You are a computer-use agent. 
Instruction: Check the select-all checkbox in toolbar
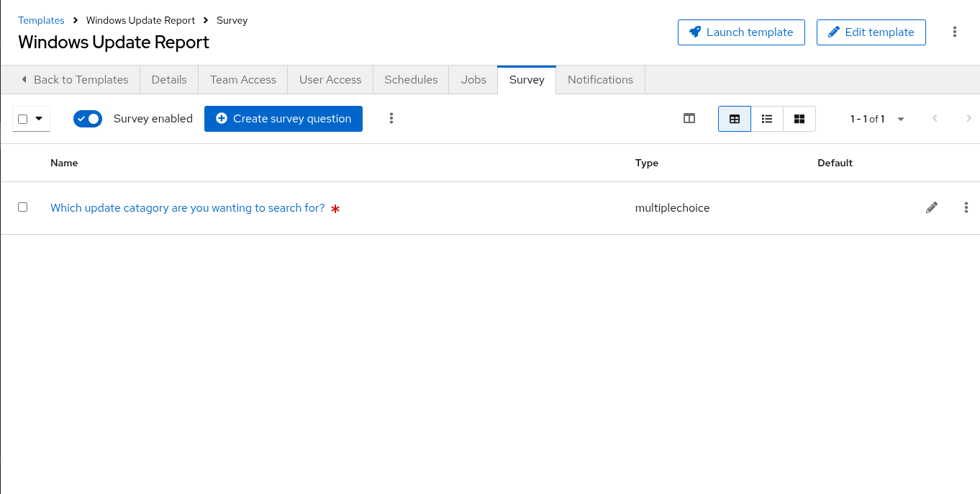(x=22, y=119)
